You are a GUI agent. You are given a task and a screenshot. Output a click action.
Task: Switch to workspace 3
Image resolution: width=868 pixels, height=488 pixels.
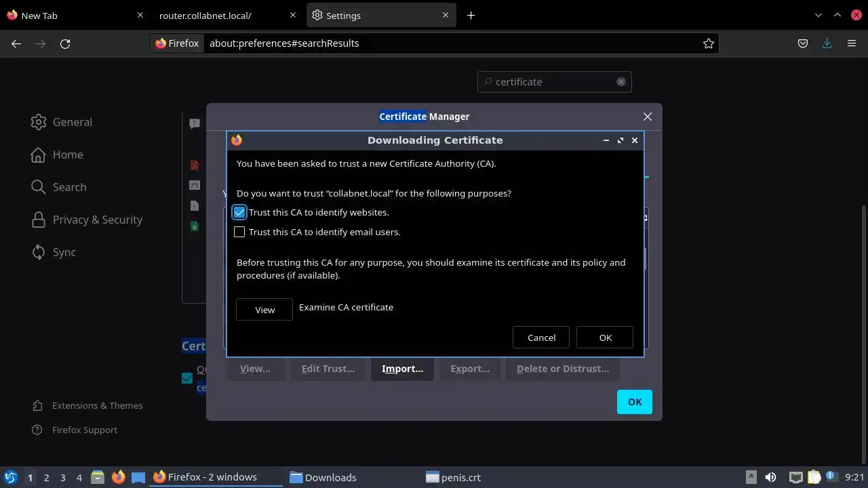62,477
